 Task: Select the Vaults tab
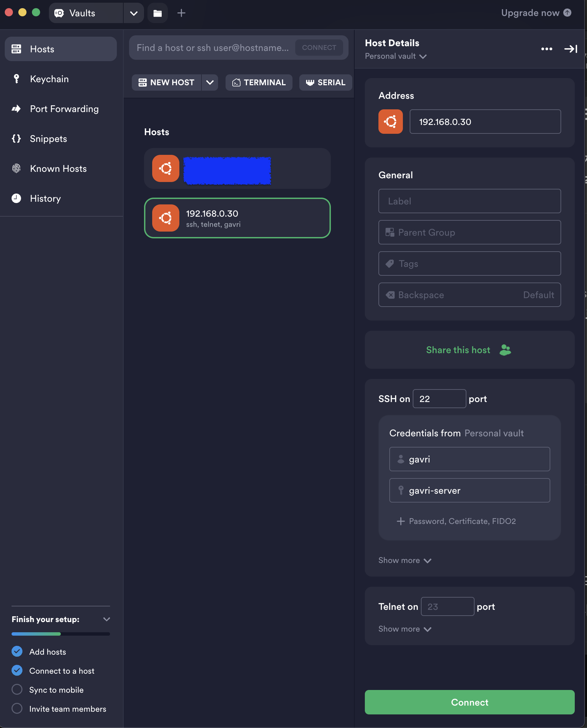click(x=86, y=13)
